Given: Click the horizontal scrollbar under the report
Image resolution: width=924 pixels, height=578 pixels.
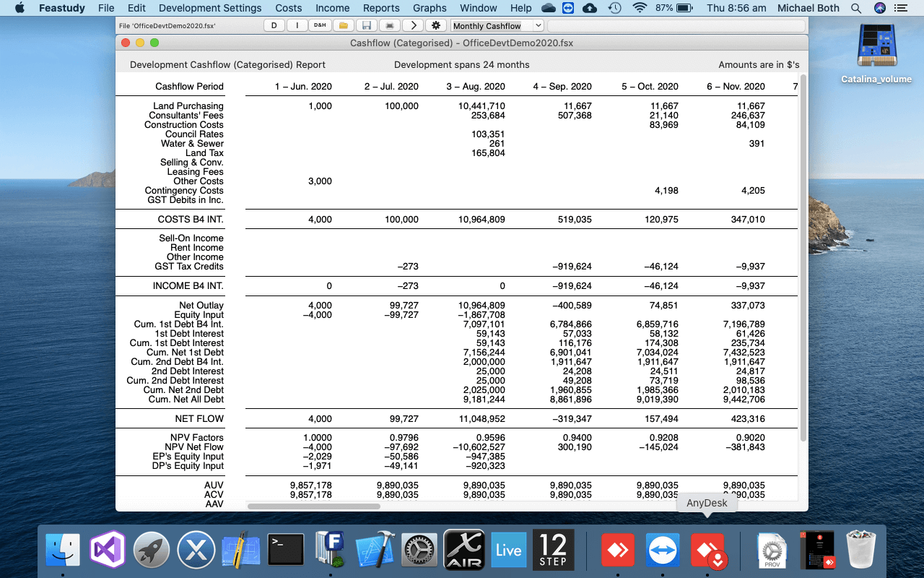Looking at the screenshot, I should click(313, 506).
